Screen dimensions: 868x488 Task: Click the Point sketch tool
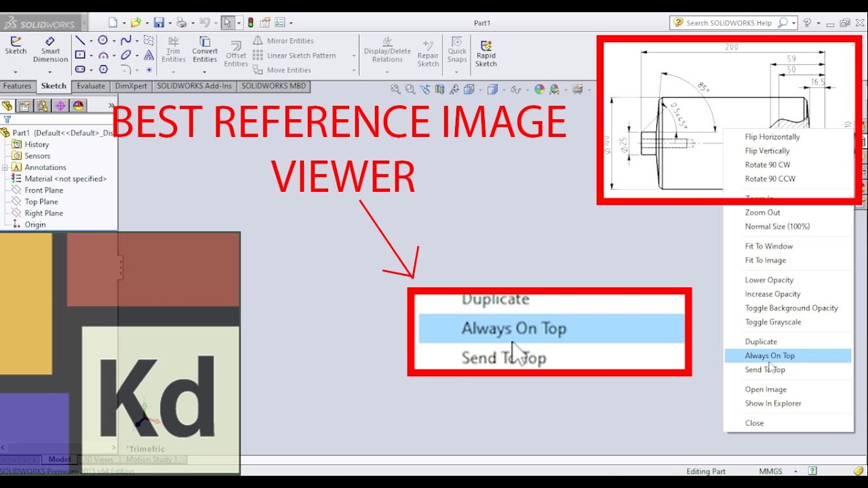(149, 69)
